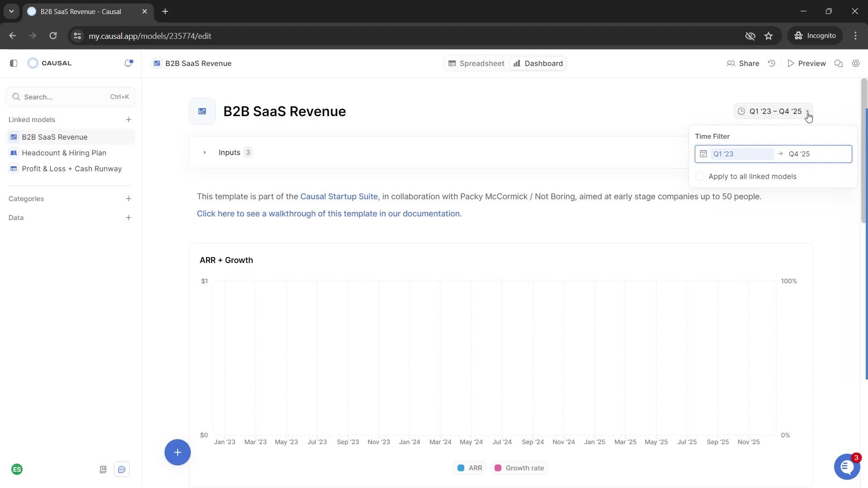Image resolution: width=868 pixels, height=488 pixels.
Task: Click the add new item plus button
Action: coord(178,452)
